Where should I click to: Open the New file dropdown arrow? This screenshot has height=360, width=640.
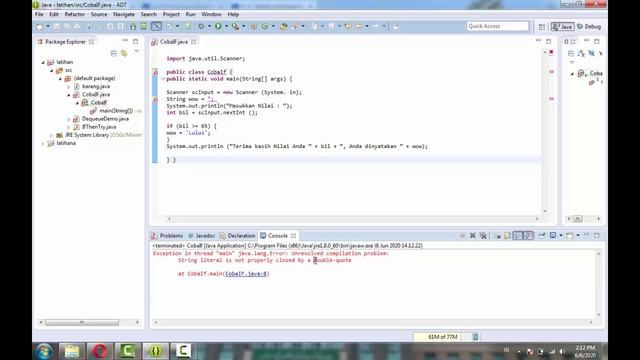[x=48, y=27]
